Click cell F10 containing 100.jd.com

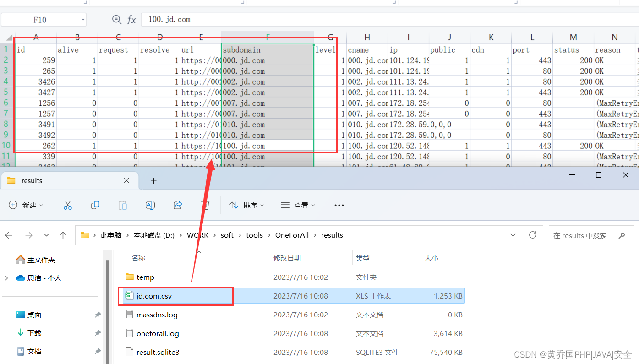268,146
